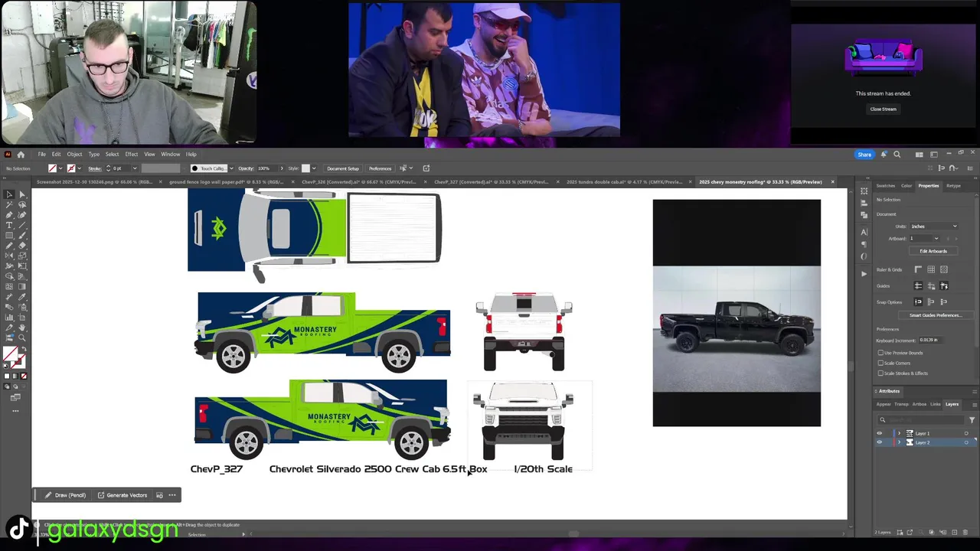This screenshot has height=551, width=980.
Task: Select the Selection tool in the toolbar
Action: point(9,194)
